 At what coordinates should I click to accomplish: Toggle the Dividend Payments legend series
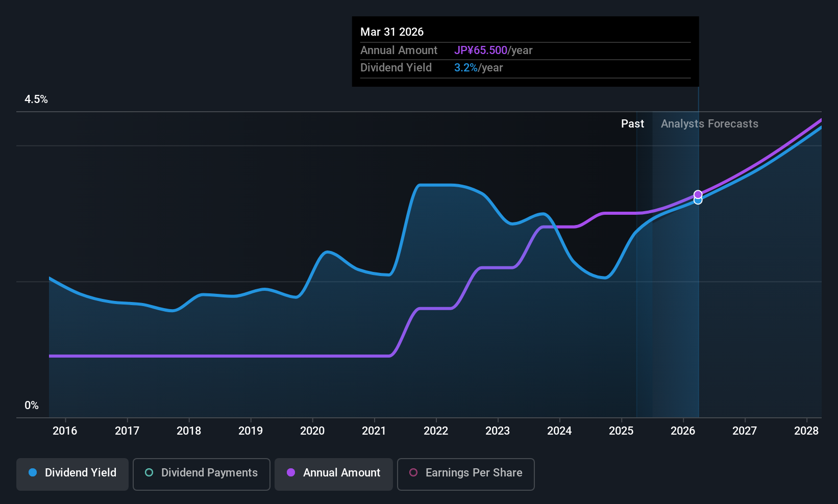click(x=202, y=474)
